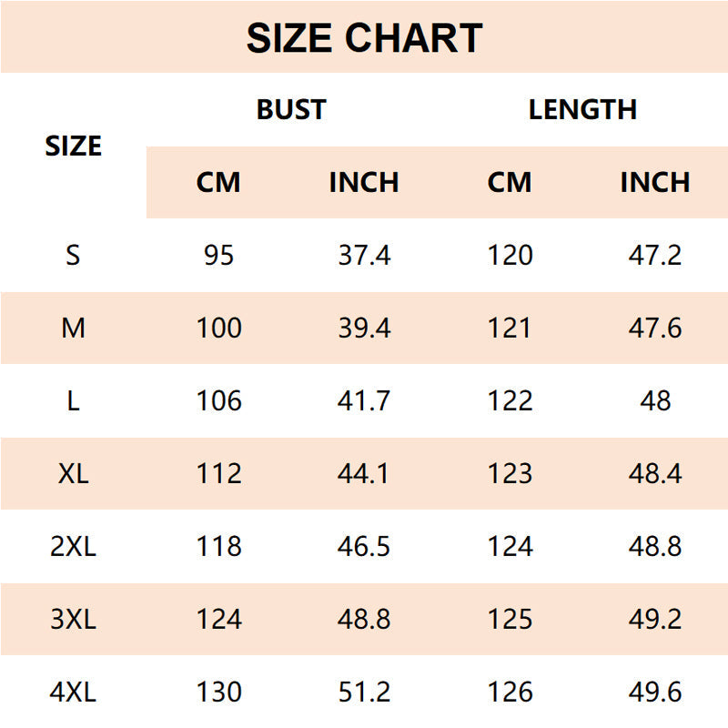Click the 126 cm length for 4XL

[x=511, y=692]
